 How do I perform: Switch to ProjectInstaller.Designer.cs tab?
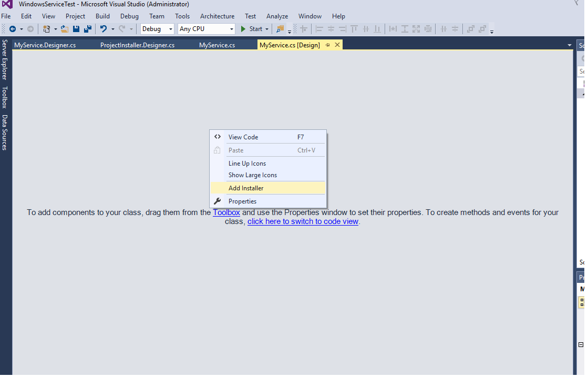(137, 45)
